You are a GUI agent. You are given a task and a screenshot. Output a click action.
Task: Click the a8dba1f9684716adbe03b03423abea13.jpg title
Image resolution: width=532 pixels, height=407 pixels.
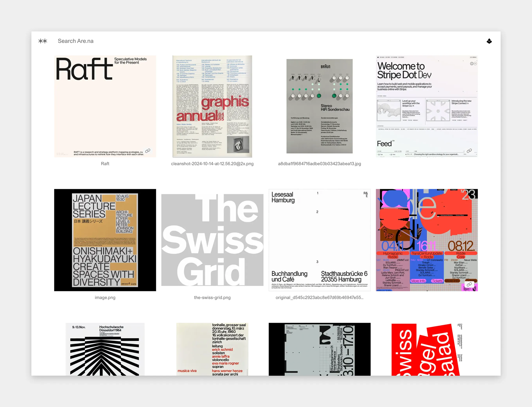[x=319, y=164]
